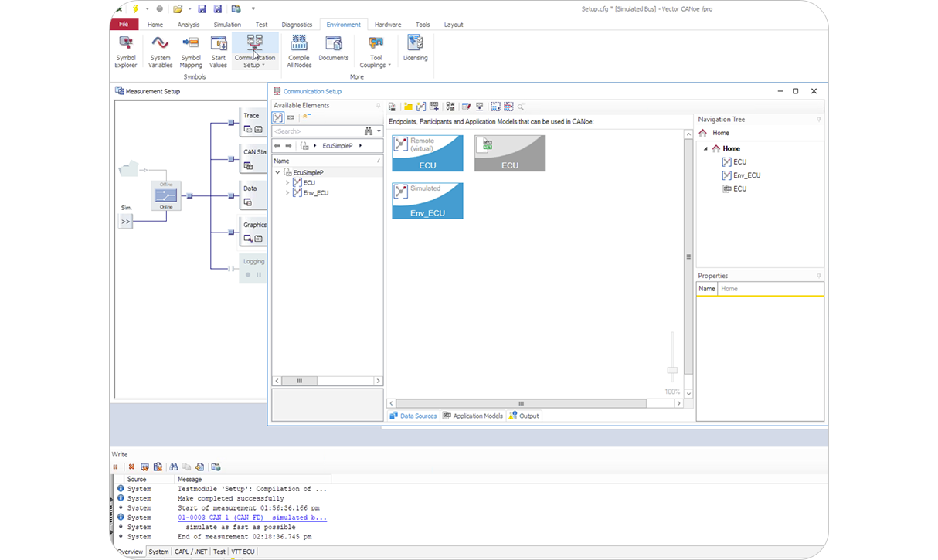Open the quick access toolbar customize dropdown
Image resolution: width=938 pixels, height=560 pixels.
tap(252, 9)
